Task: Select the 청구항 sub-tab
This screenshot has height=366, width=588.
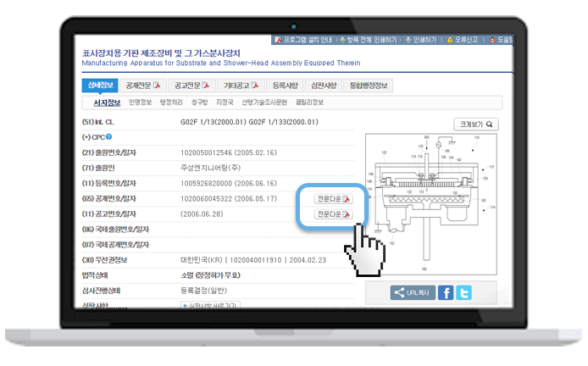Action: click(x=199, y=103)
